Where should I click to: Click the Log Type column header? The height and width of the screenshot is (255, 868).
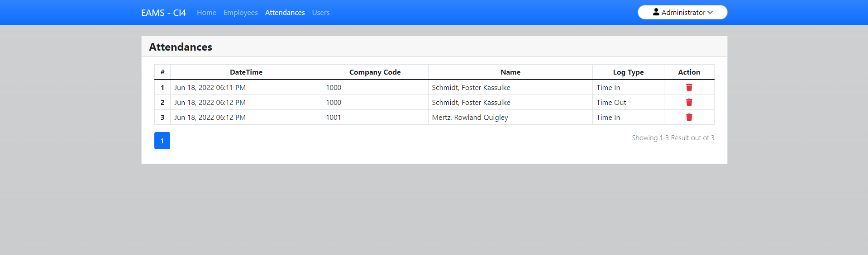[628, 72]
